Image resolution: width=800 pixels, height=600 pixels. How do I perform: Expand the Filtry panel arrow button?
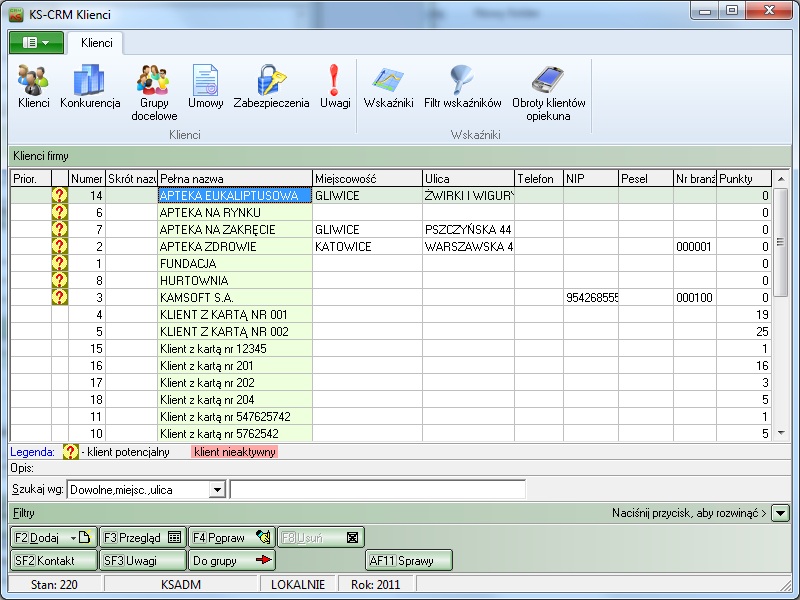781,513
